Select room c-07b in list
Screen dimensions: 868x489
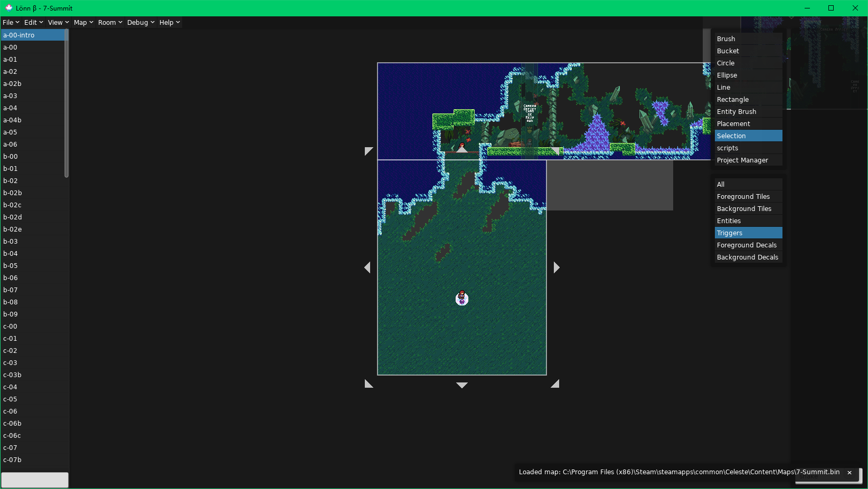(x=32, y=460)
